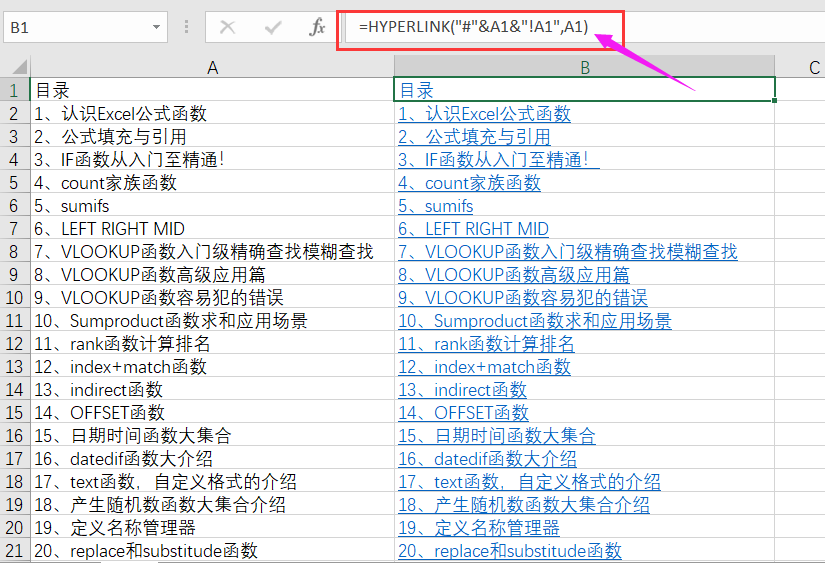Select cell A9 8、VLOOKUP函数高级应用篇
Screen dimensions: 825x563
(212, 275)
